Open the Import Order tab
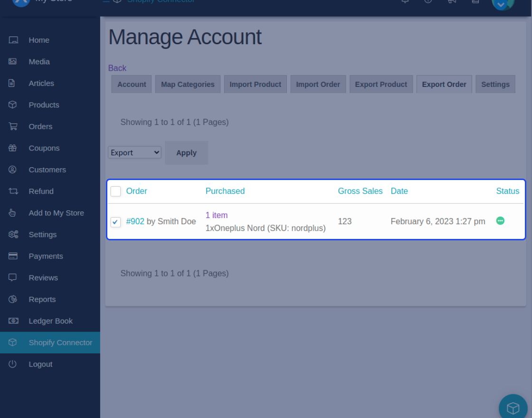The height and width of the screenshot is (418, 532). (x=318, y=84)
